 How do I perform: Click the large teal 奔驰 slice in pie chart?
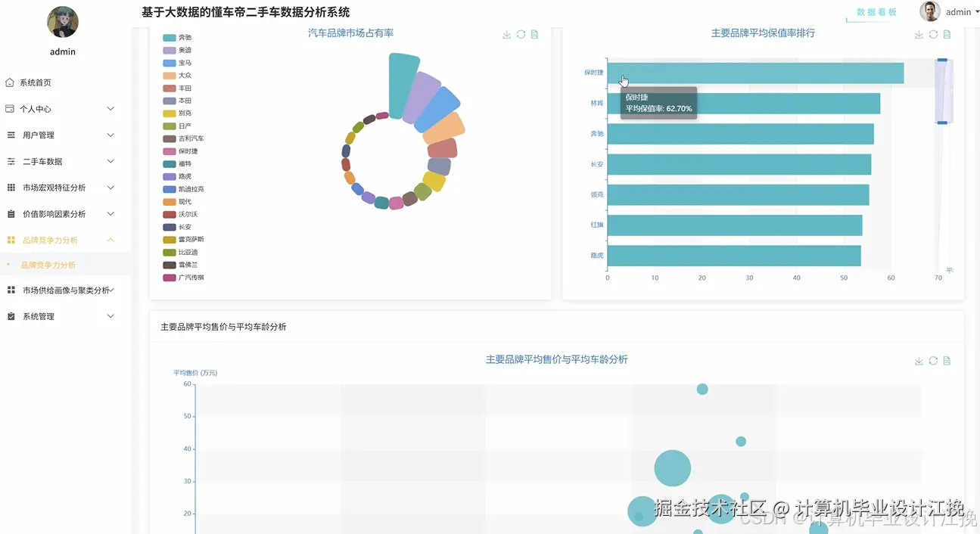pyautogui.click(x=403, y=85)
